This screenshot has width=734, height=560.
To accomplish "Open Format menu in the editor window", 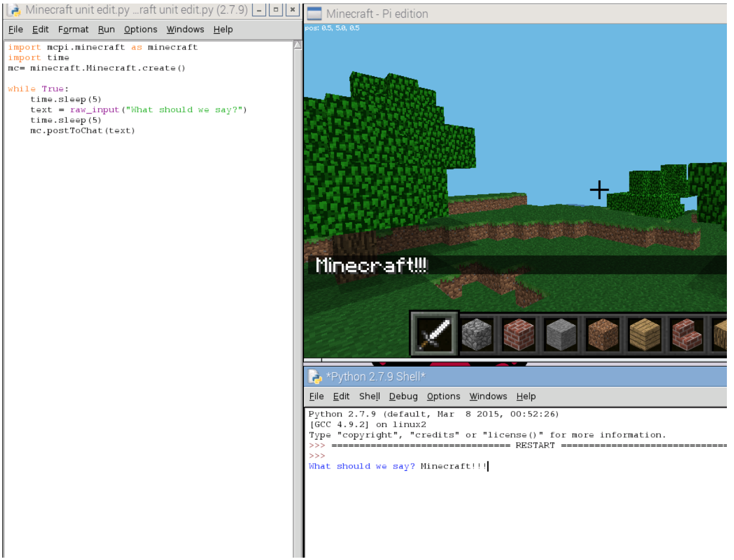I will [73, 29].
